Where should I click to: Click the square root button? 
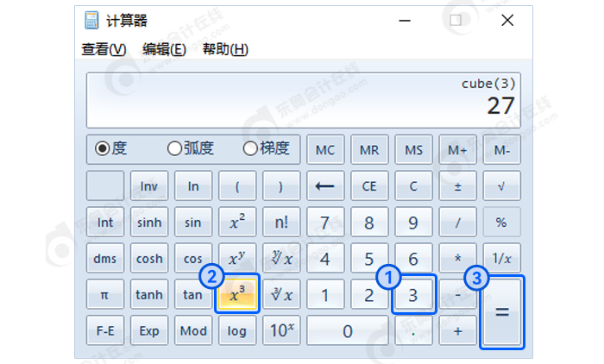[501, 185]
